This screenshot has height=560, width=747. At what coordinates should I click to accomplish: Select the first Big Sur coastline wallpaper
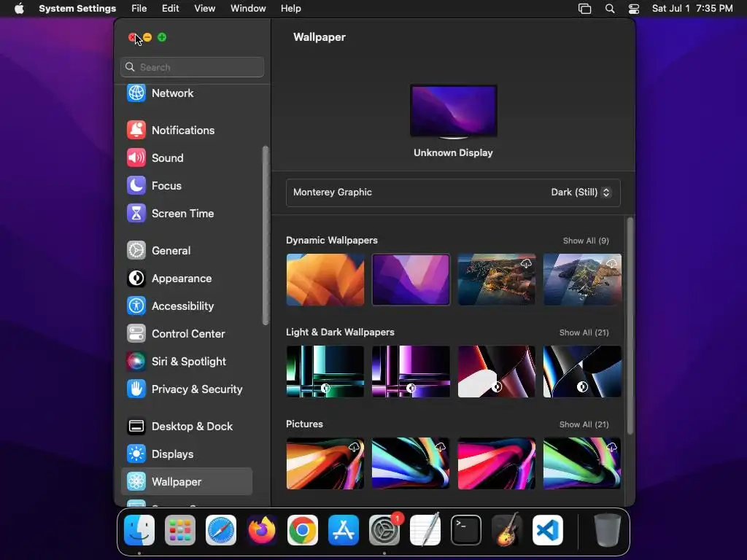coord(496,279)
